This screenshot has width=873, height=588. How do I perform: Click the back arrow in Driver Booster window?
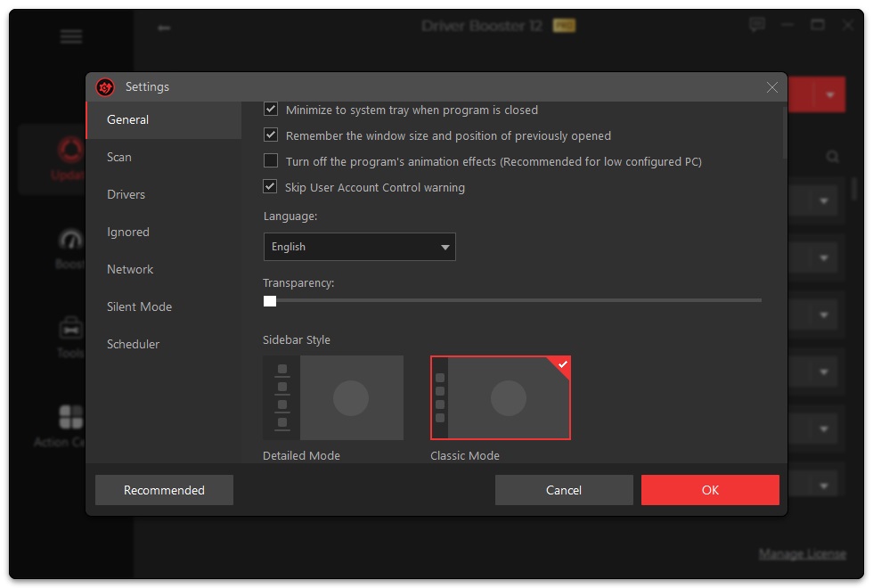[164, 28]
